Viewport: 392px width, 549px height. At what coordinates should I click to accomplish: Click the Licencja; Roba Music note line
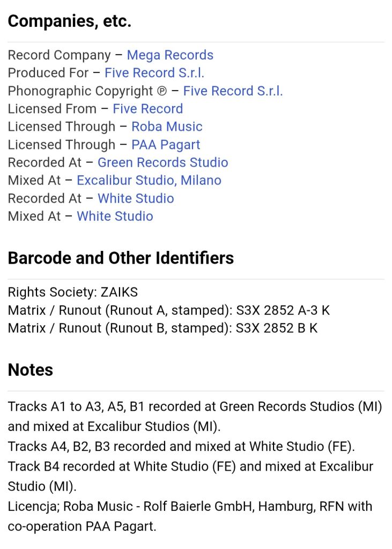(190, 516)
